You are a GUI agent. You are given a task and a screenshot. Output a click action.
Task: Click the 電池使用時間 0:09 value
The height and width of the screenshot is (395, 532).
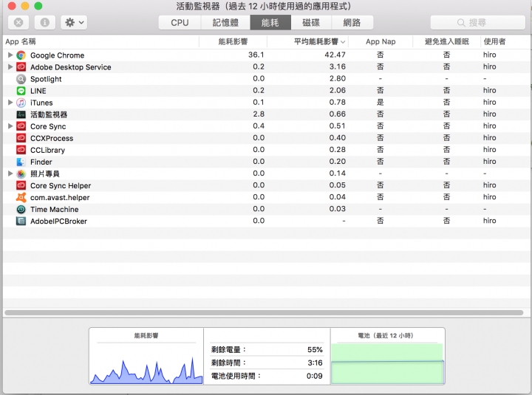[315, 376]
